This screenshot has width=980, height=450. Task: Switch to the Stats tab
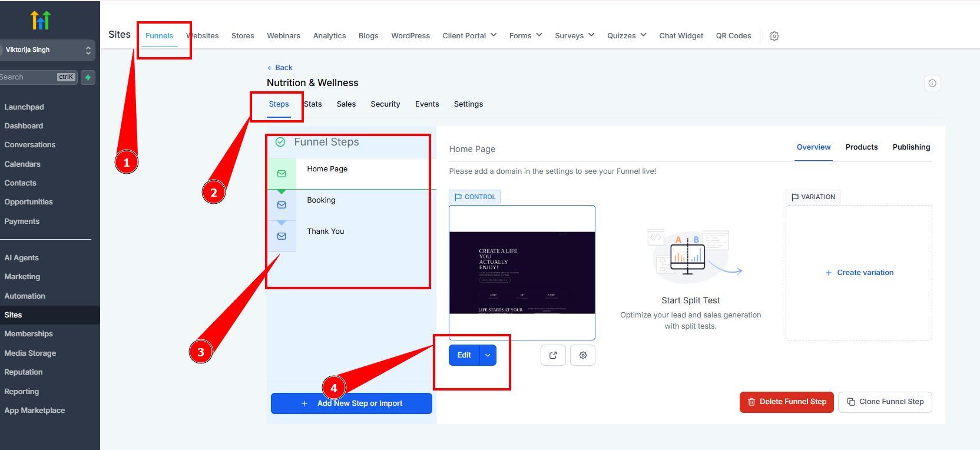313,104
